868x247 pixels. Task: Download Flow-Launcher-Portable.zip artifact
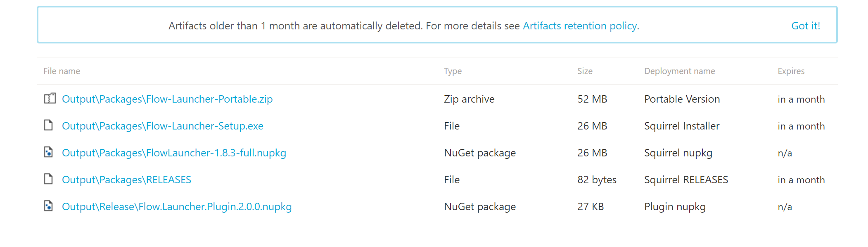tap(167, 99)
